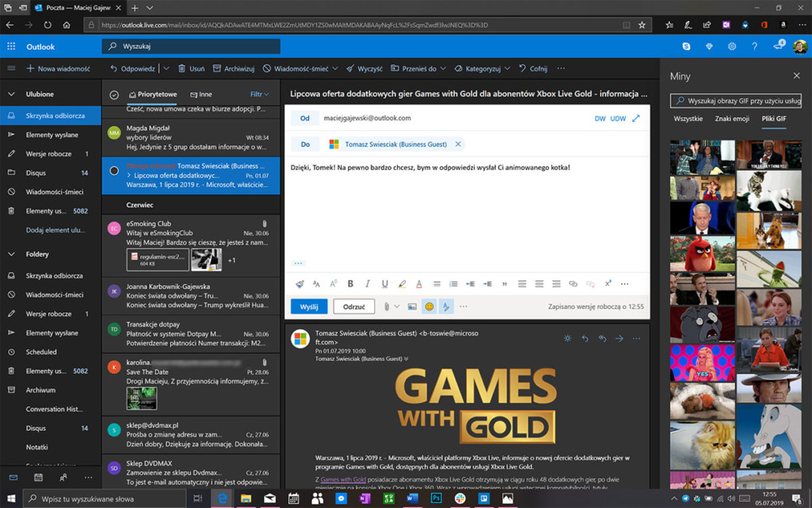Open the help question mark

(x=754, y=46)
